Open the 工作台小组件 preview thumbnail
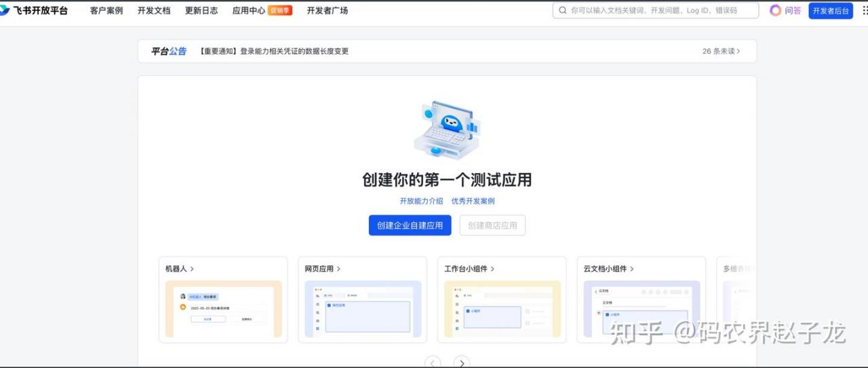The width and height of the screenshot is (868, 368). [502, 309]
